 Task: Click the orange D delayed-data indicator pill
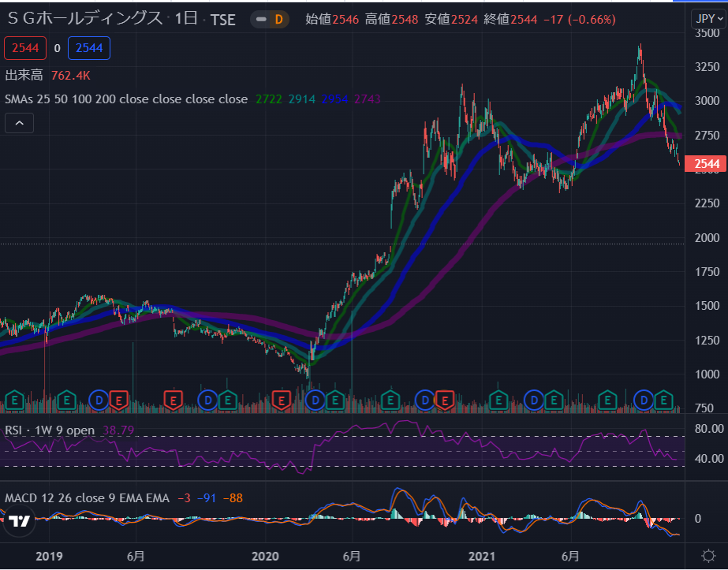278,20
